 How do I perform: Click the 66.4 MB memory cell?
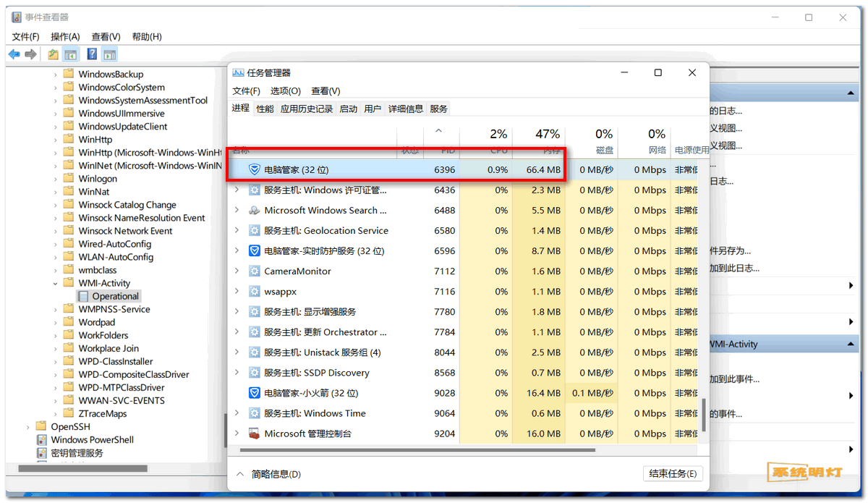(539, 169)
